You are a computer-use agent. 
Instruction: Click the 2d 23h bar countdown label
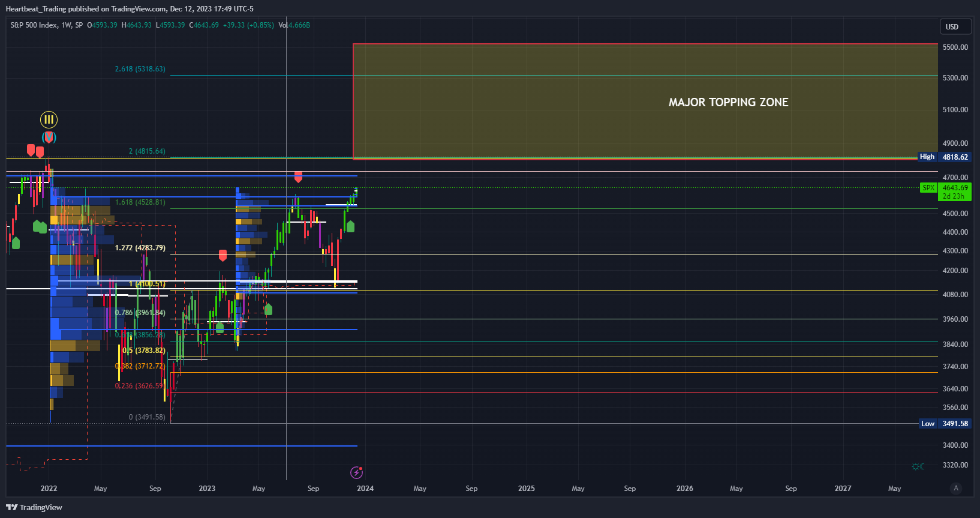(x=954, y=196)
